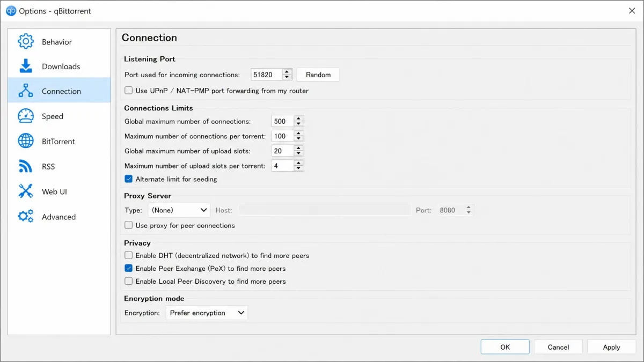The image size is (644, 362).
Task: Increase upload slots per torrent
Action: 299,163
